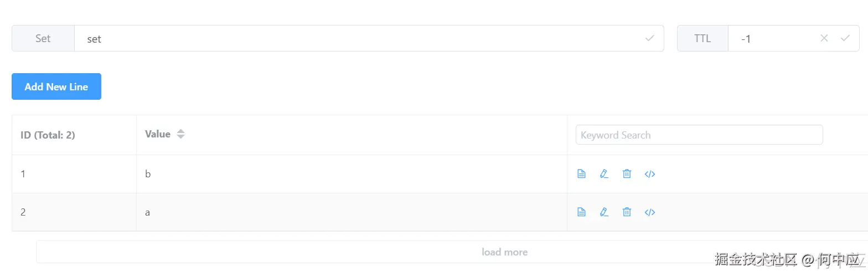Edit the row with value b
Screen dimensions: 868x276
coord(604,174)
